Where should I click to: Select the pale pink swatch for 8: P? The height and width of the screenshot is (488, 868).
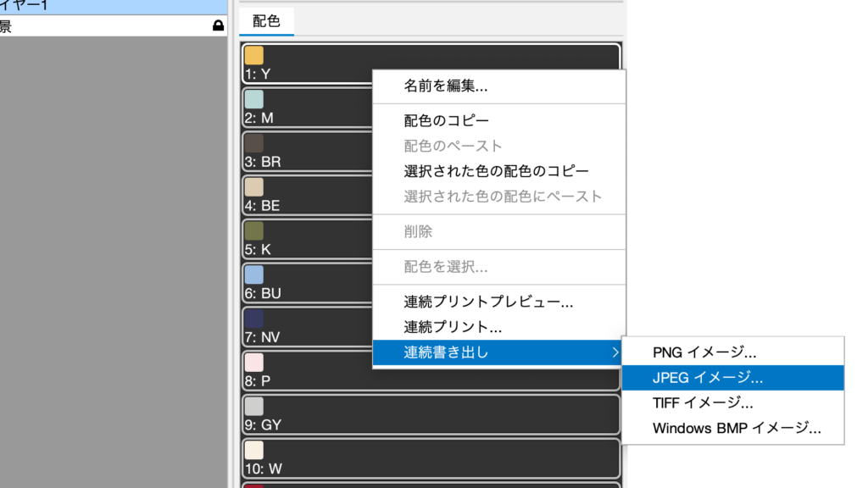click(x=253, y=363)
